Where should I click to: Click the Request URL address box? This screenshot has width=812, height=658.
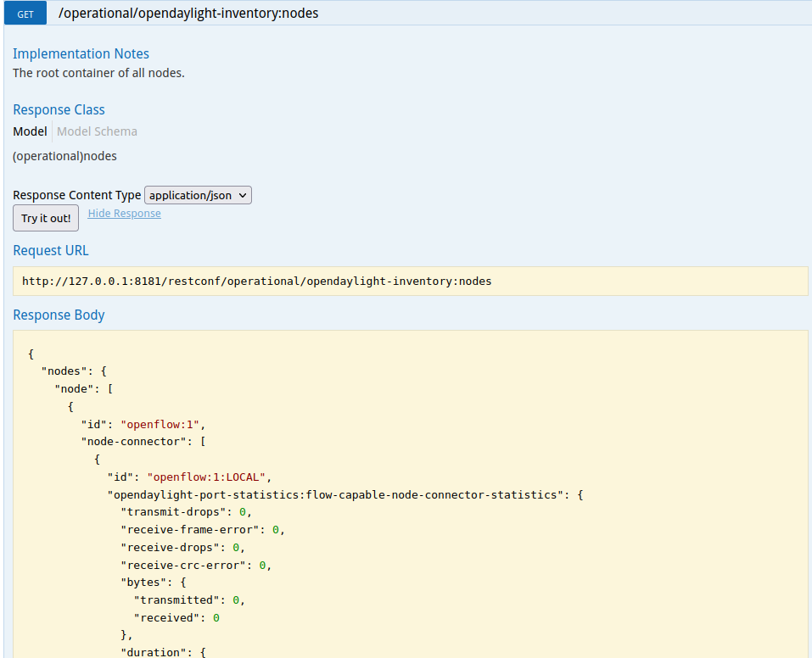tap(411, 281)
